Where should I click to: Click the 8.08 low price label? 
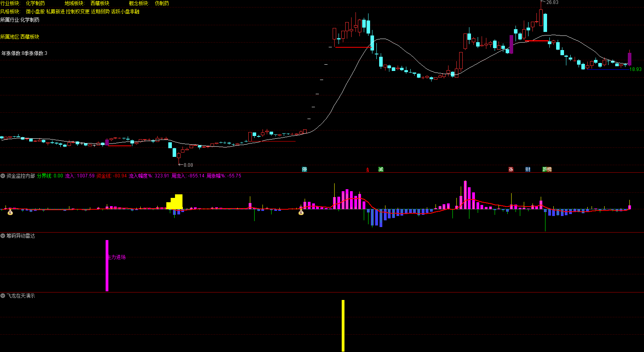point(188,165)
